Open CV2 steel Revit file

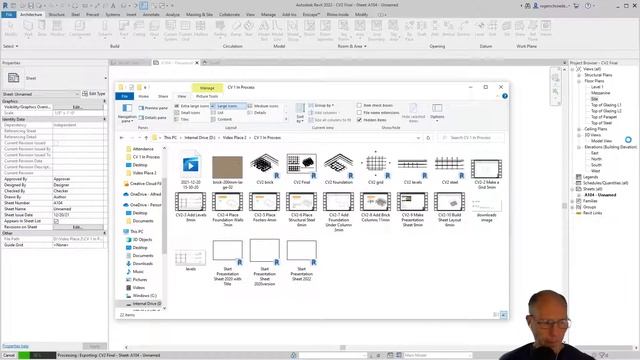[x=449, y=169]
